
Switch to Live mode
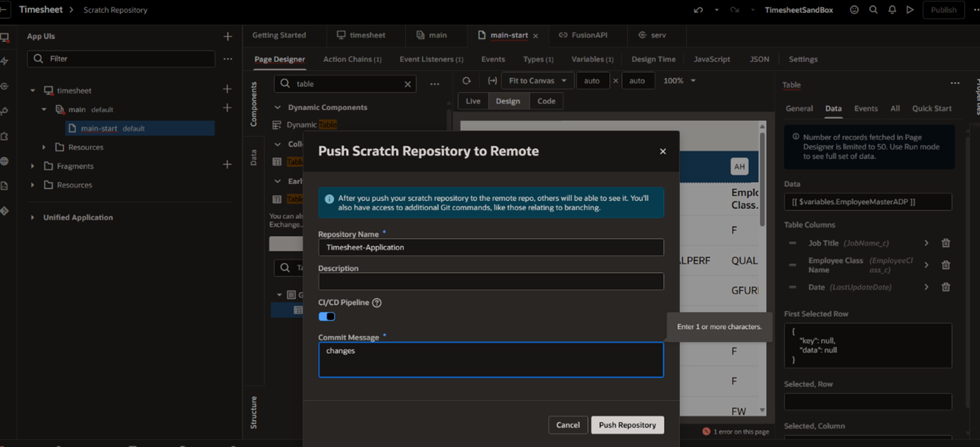pyautogui.click(x=473, y=101)
